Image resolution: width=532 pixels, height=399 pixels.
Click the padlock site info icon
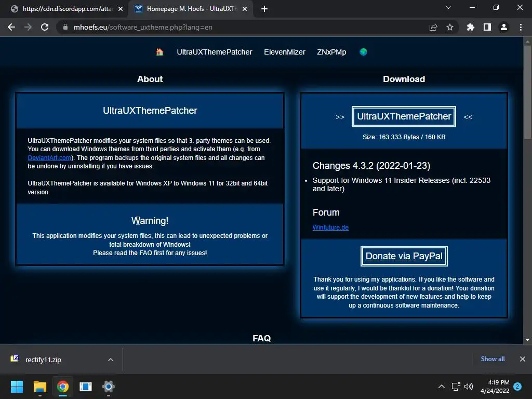[65, 27]
